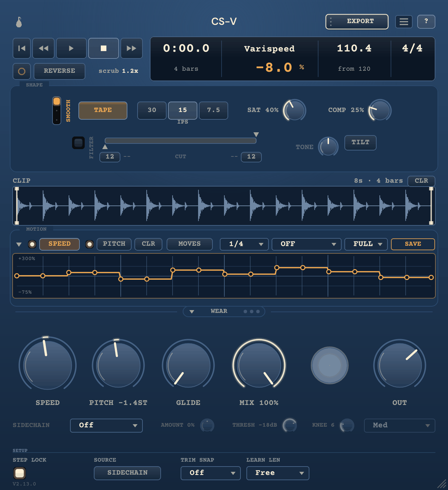This screenshot has width=448, height=490.
Task: Select the SPEED motion lane
Action: click(59, 244)
